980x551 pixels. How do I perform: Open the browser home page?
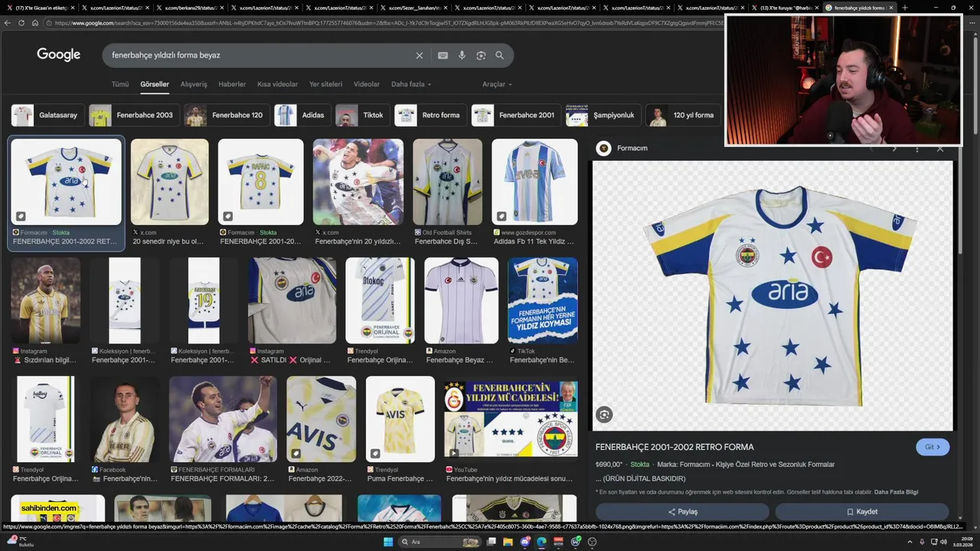pos(34,23)
